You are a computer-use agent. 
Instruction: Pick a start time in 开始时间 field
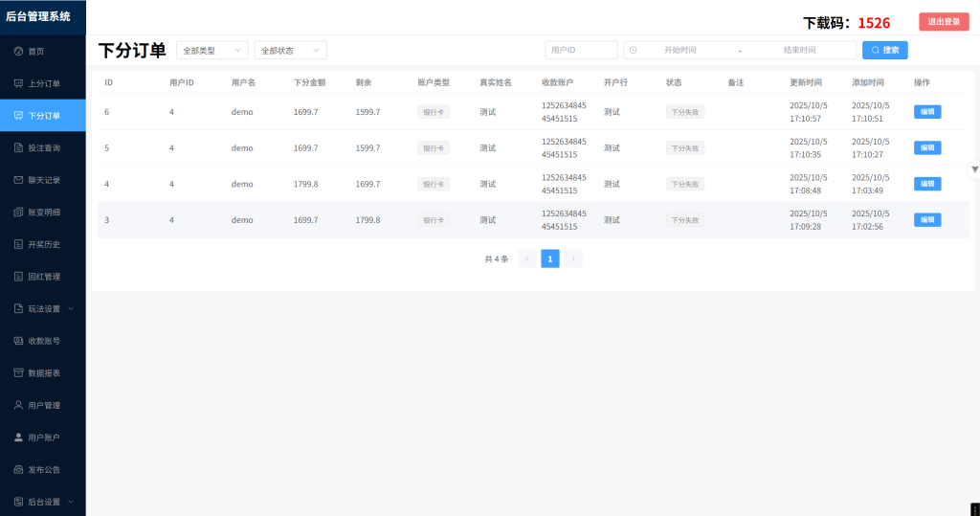pyautogui.click(x=679, y=50)
